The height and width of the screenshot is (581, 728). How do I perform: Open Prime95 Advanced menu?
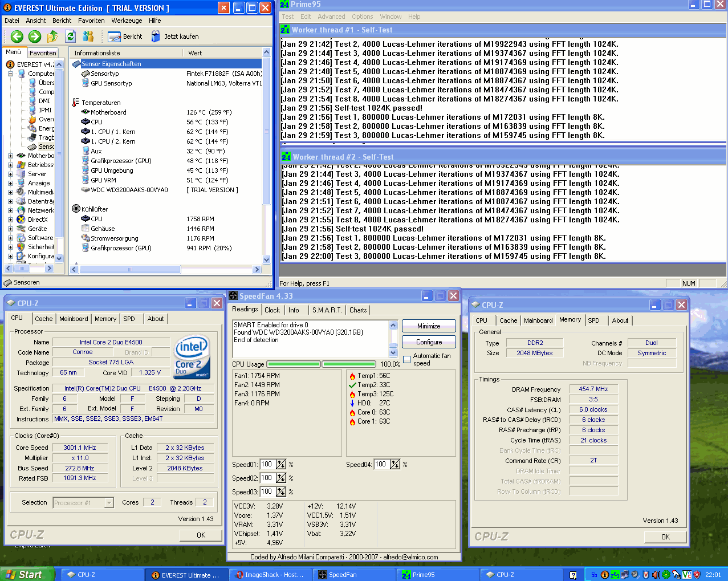pos(331,17)
